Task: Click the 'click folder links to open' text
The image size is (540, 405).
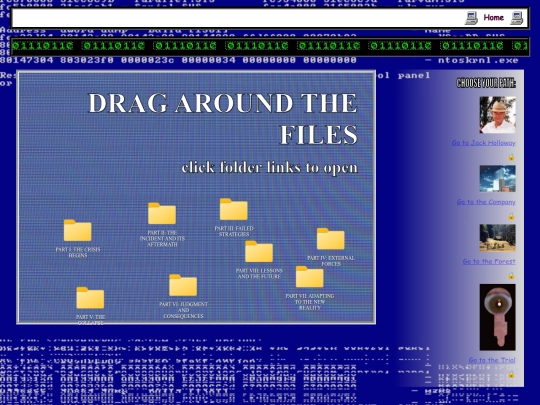Action: click(x=270, y=167)
